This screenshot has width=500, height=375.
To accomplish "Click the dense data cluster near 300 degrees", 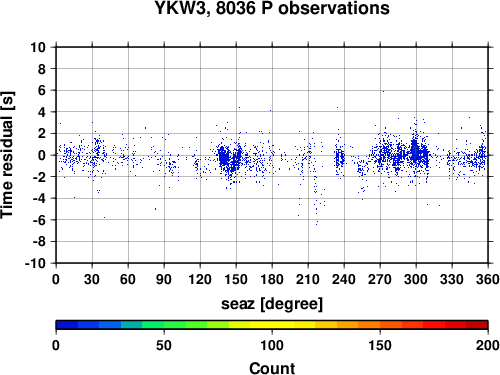I will tap(415, 153).
